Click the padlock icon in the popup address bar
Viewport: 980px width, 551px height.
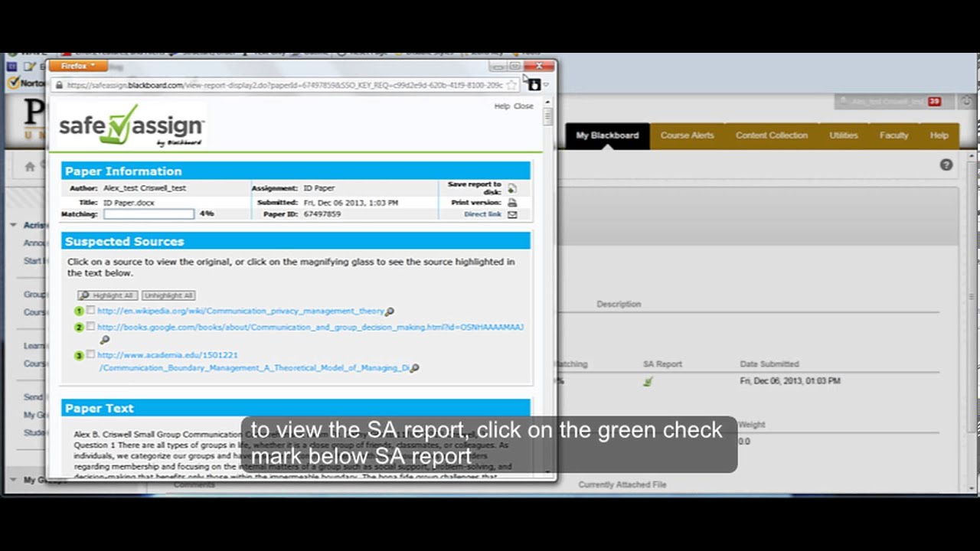point(59,85)
